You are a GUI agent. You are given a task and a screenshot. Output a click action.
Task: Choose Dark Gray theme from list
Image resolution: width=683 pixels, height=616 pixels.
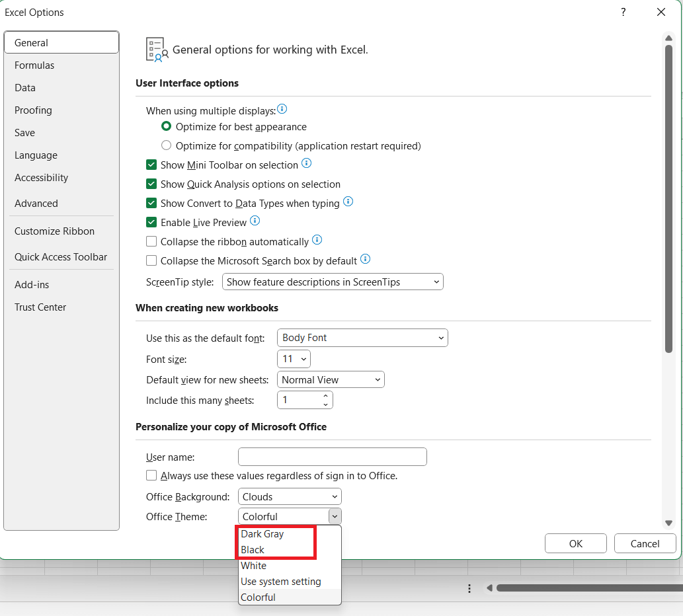pos(290,534)
